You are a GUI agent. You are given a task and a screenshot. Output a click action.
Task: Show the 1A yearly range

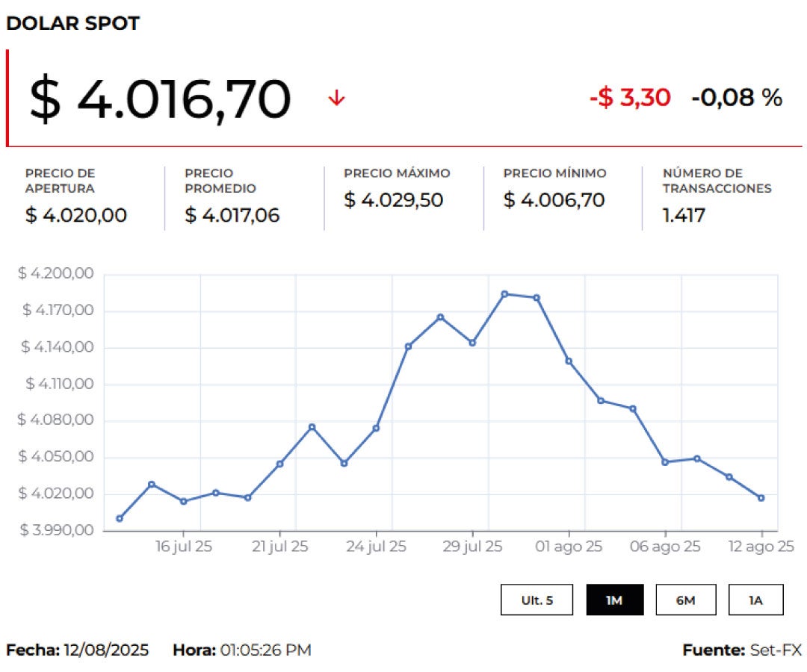click(755, 600)
